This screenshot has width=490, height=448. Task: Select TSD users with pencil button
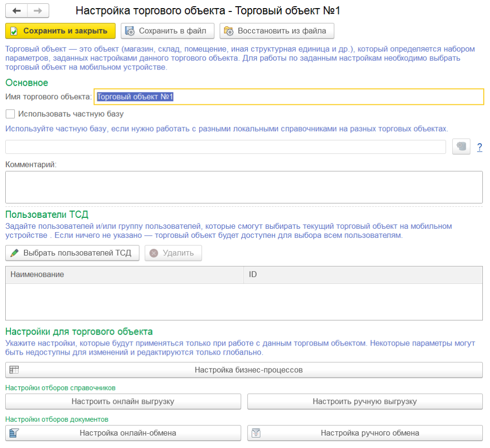click(72, 253)
